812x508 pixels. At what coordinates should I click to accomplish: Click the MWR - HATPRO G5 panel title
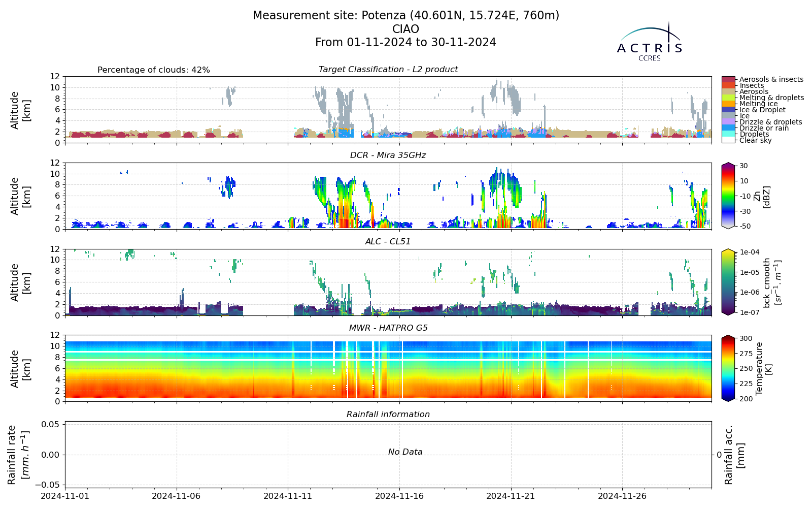coord(388,328)
